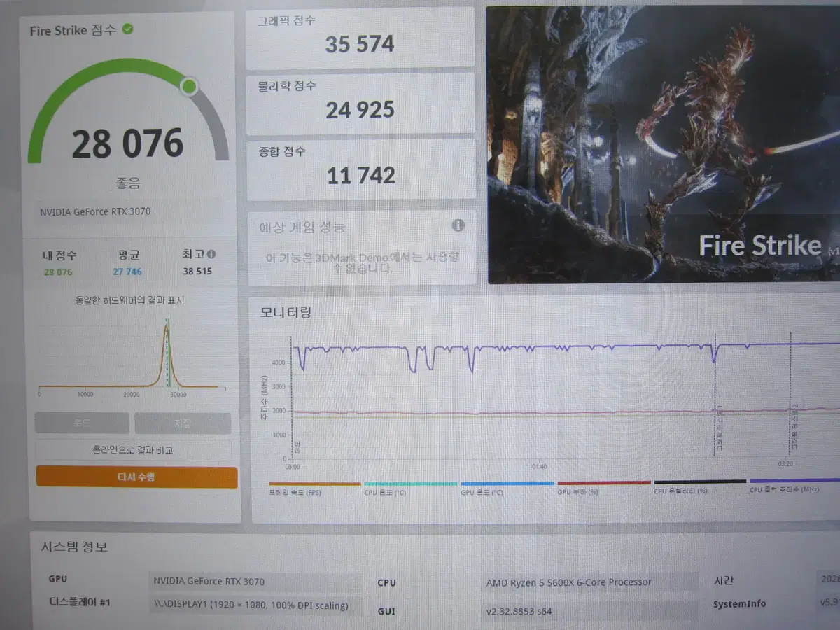Viewport: 840px width, 630px height.
Task: Click the first graphics test marker line on the monitoring graph
Action: pyautogui.click(x=715, y=399)
